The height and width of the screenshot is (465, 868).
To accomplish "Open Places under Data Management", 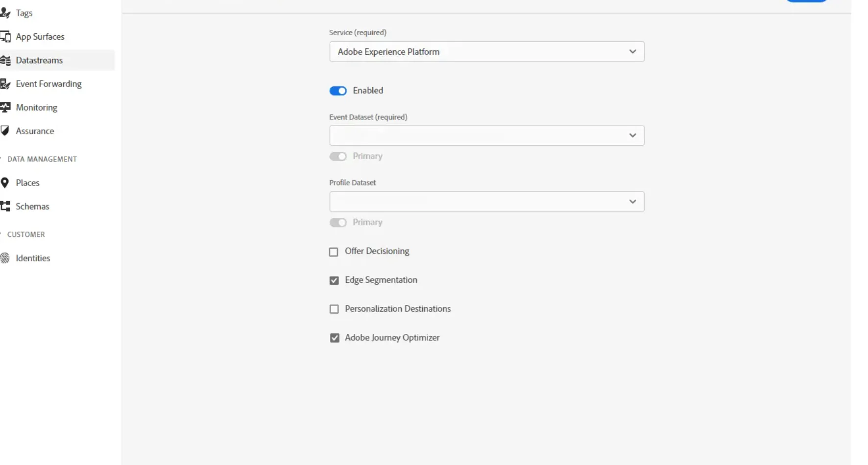I will coord(27,183).
